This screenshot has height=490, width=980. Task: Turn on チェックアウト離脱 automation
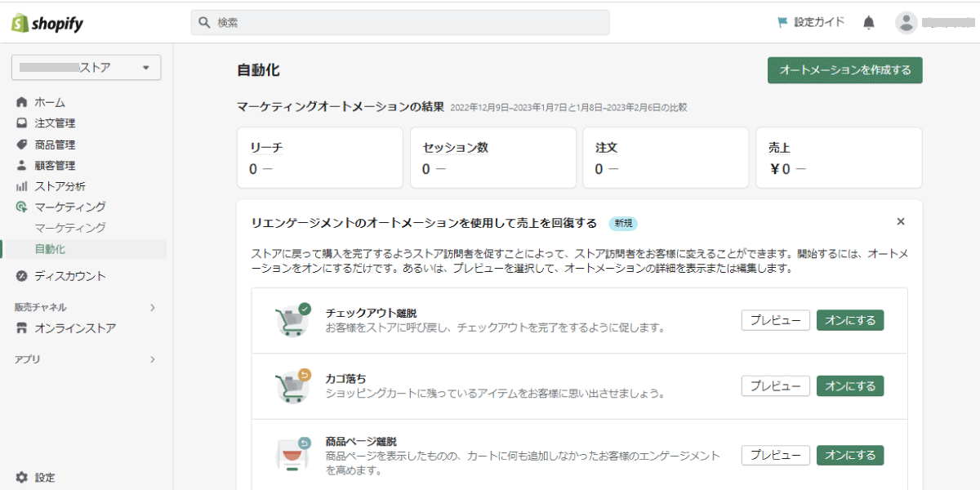tap(850, 320)
